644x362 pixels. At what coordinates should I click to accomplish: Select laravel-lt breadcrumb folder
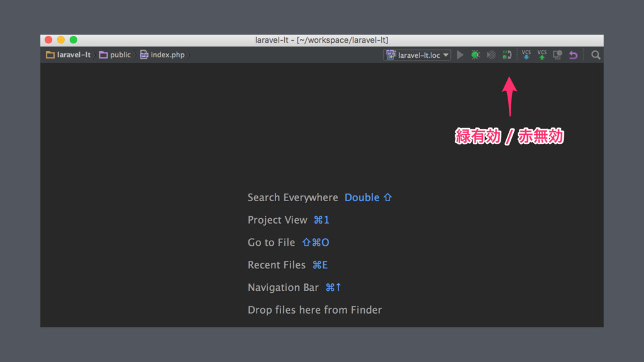68,55
